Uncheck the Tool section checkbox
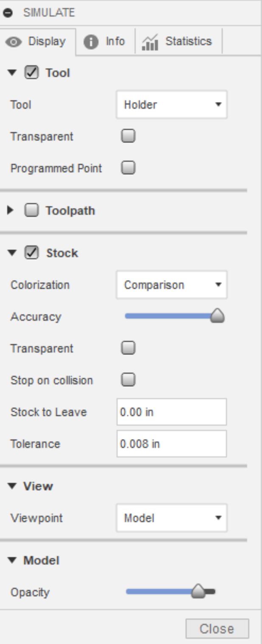 (x=32, y=73)
